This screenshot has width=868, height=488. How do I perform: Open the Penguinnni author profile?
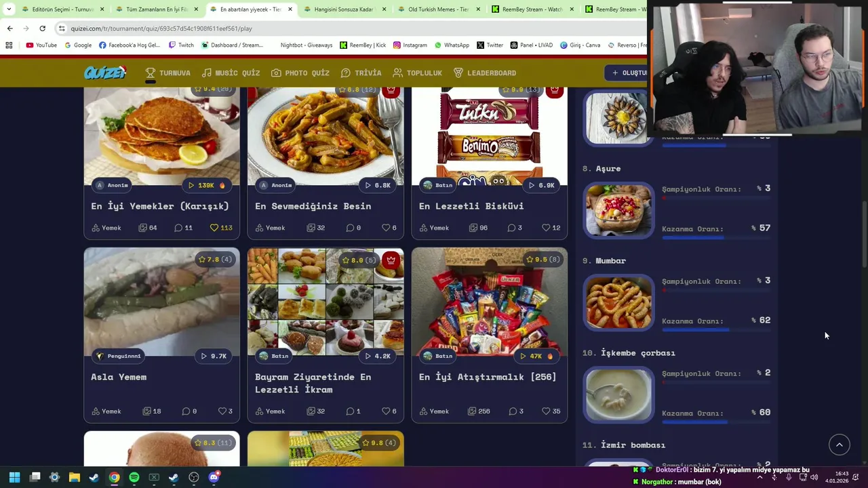[x=119, y=356]
